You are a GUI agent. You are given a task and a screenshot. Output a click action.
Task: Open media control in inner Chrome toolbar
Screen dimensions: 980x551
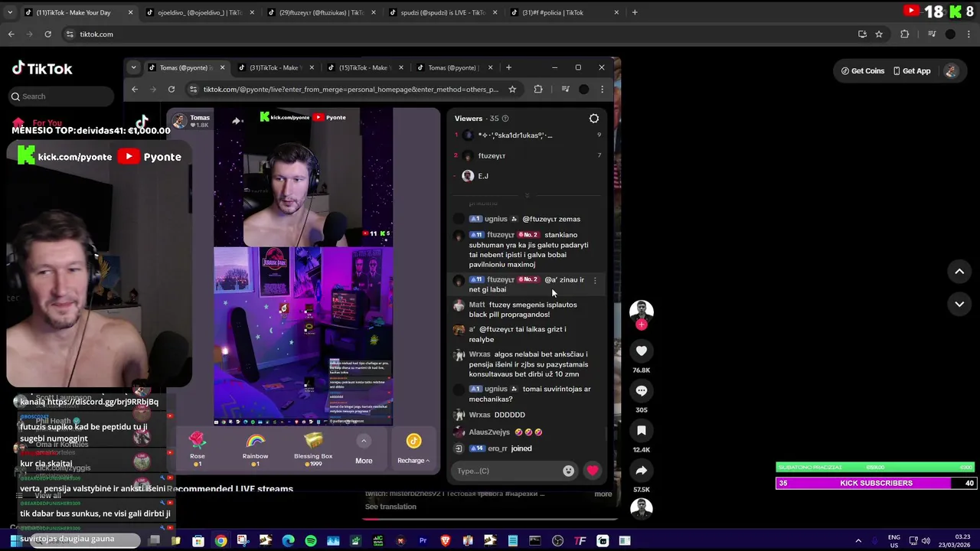pyautogui.click(x=566, y=90)
